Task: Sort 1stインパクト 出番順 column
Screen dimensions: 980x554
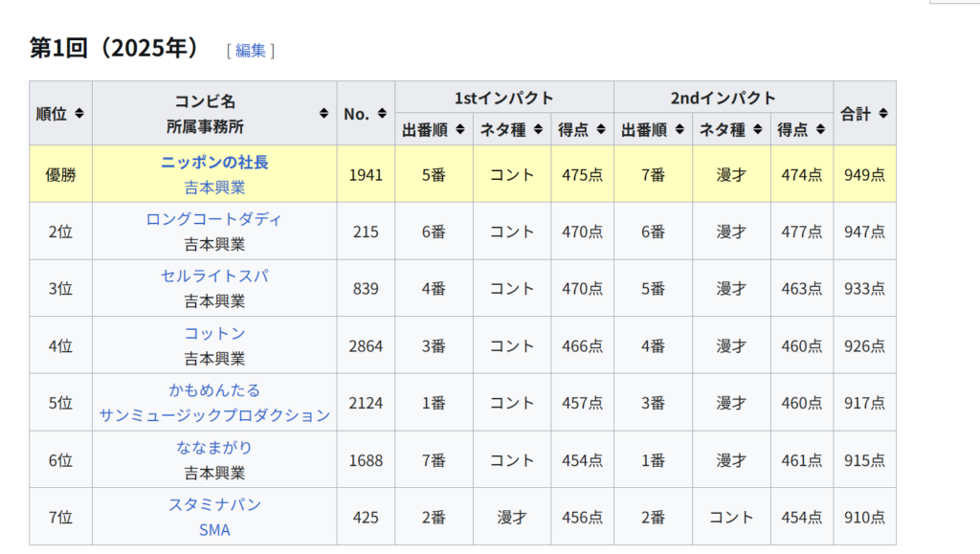Action: click(460, 129)
